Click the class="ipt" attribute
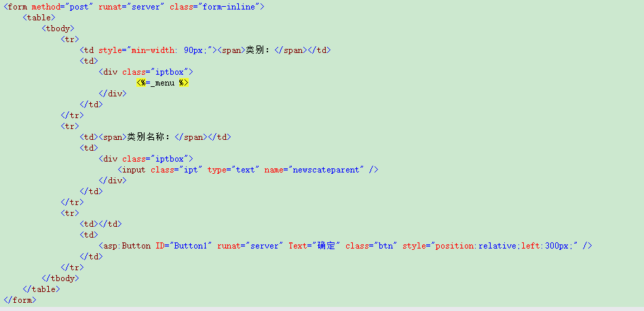 pyautogui.click(x=176, y=170)
